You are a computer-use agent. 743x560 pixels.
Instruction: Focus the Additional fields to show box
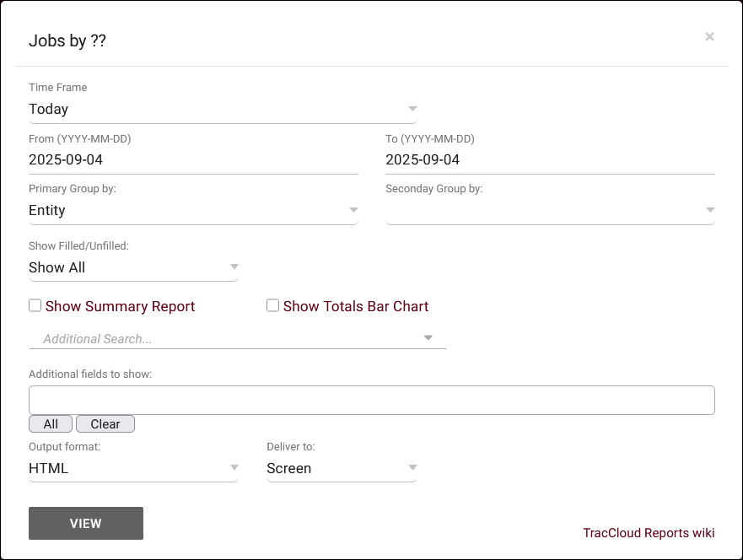(371, 400)
